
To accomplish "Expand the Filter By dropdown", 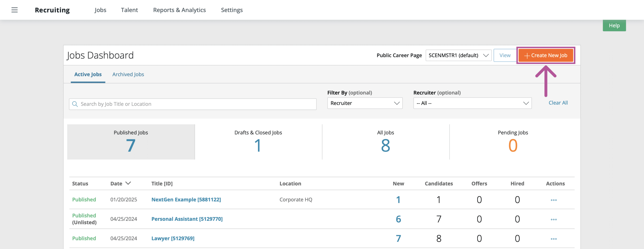I will click(x=365, y=103).
